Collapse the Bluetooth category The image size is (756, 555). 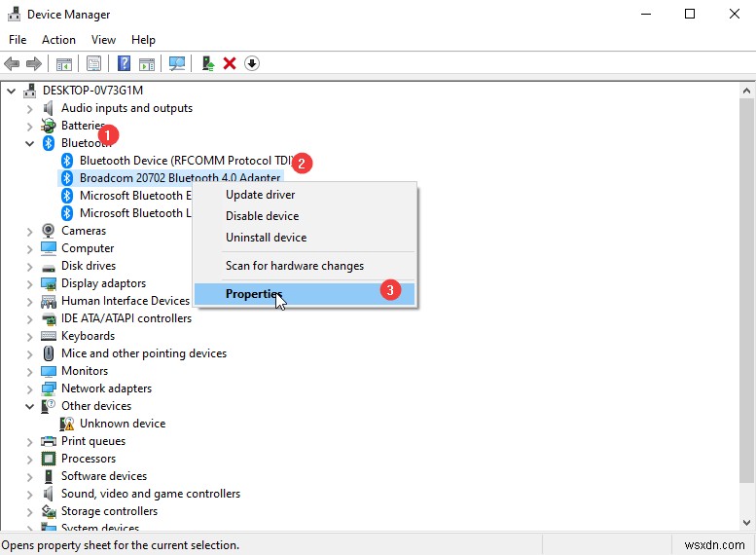[x=29, y=143]
